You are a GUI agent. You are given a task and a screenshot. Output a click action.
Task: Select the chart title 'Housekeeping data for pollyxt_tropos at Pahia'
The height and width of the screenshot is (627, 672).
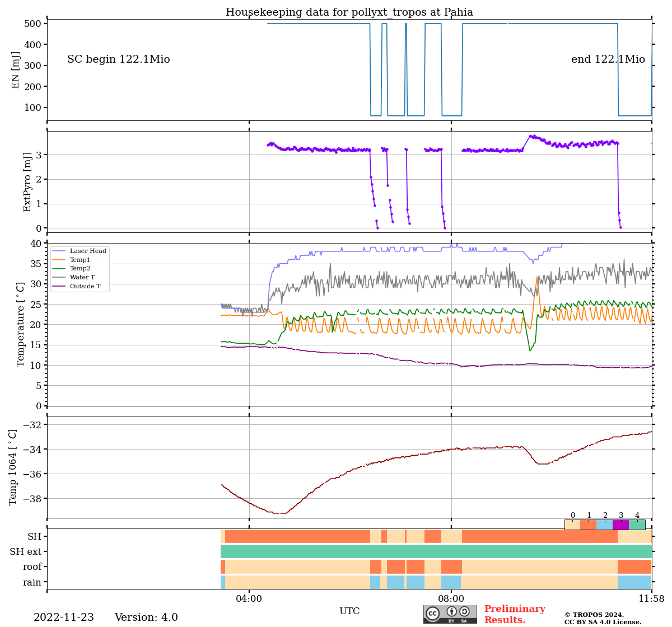pos(349,12)
